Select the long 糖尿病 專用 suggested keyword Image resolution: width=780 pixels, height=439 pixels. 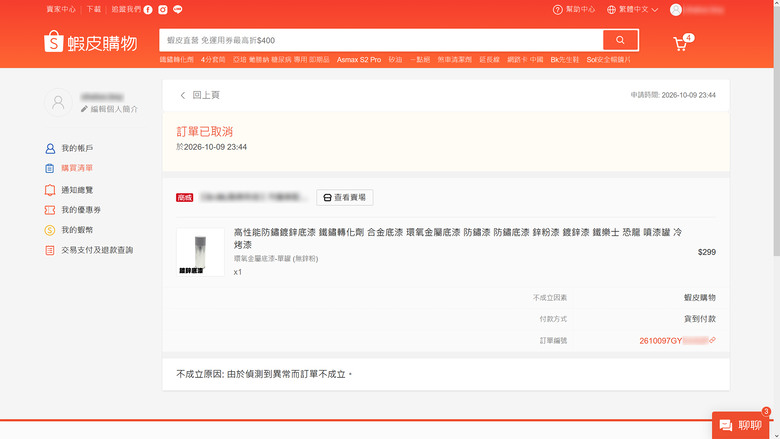pyautogui.click(x=281, y=60)
